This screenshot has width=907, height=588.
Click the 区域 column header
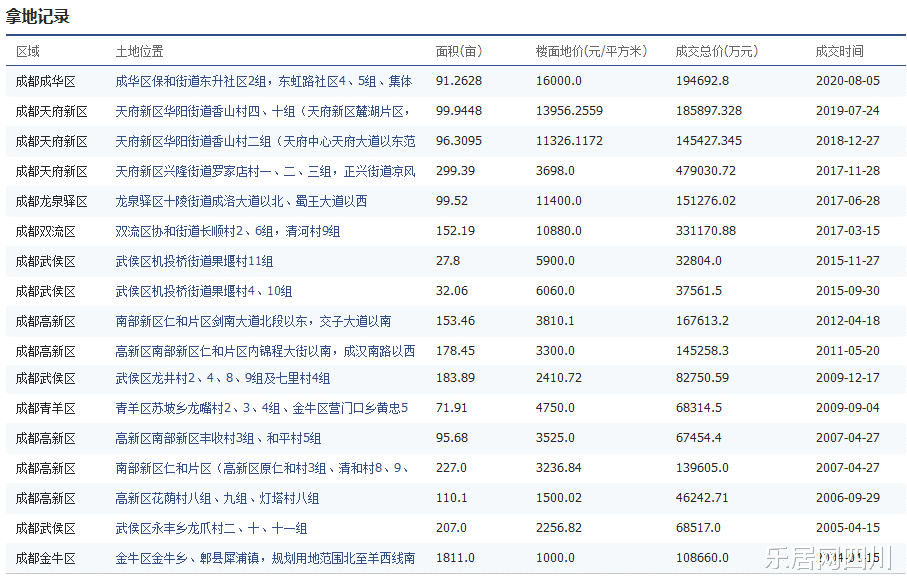[28, 52]
